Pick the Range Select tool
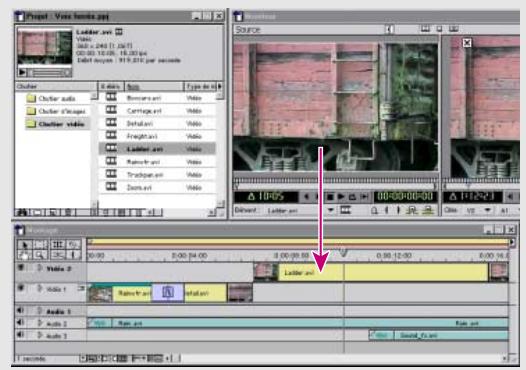The height and width of the screenshot is (370, 526). pos(41,245)
